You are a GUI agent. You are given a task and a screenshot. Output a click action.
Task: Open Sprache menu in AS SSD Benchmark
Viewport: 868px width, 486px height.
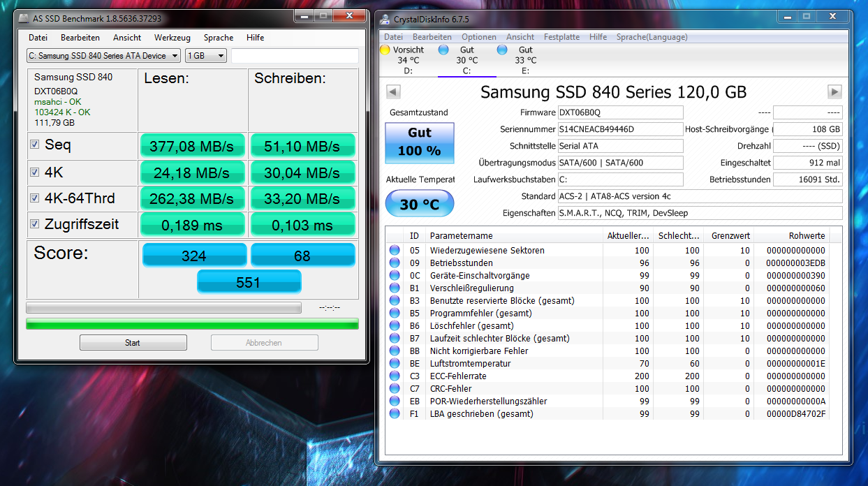(x=219, y=38)
